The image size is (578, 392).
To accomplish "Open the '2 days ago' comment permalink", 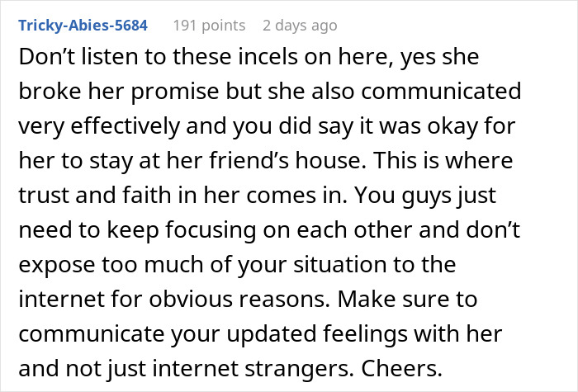I will coord(300,26).
